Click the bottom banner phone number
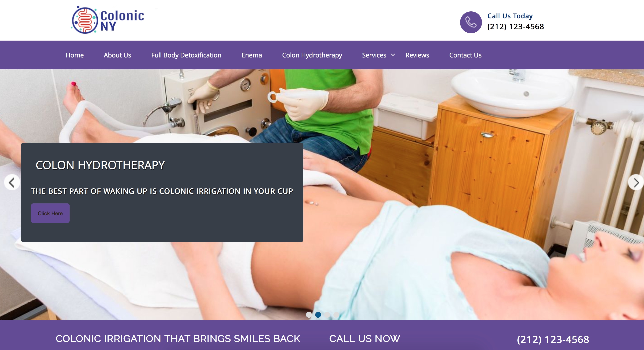 coord(553,339)
